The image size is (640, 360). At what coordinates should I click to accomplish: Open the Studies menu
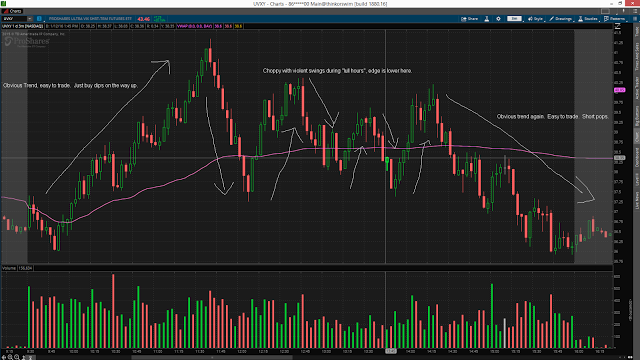[x=588, y=19]
